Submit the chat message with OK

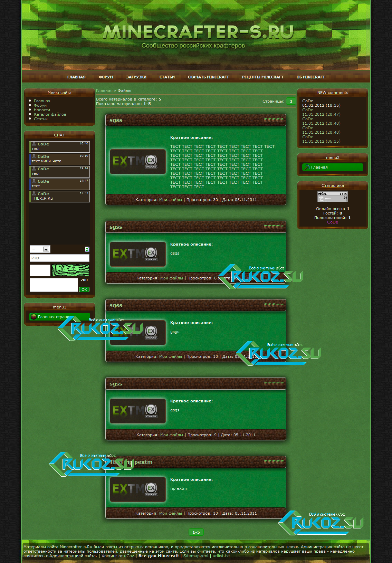coord(84,289)
